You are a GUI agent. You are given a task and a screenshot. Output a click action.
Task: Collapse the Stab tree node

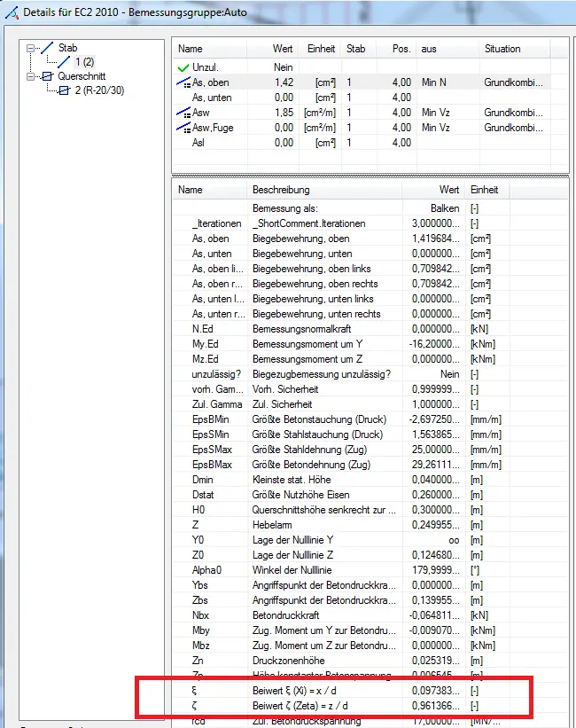[30, 48]
